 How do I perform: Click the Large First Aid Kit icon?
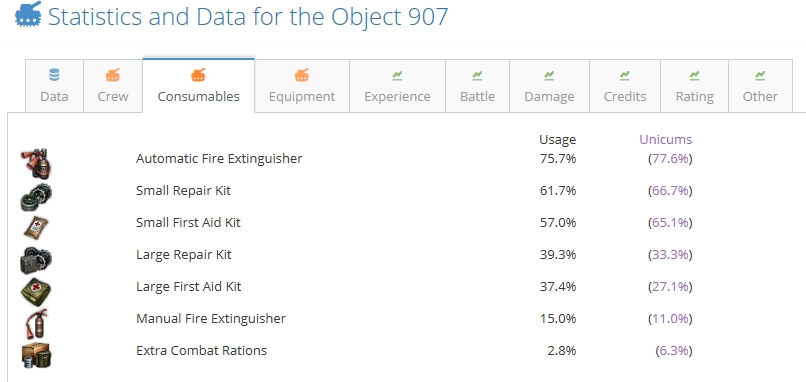point(36,292)
